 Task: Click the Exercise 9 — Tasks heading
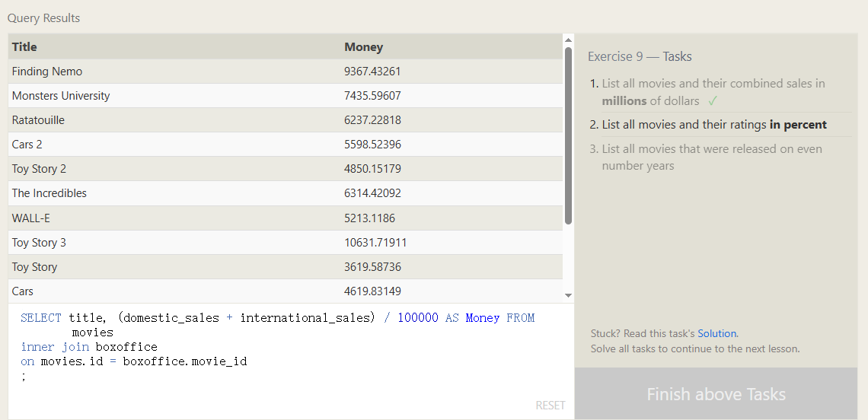point(640,56)
